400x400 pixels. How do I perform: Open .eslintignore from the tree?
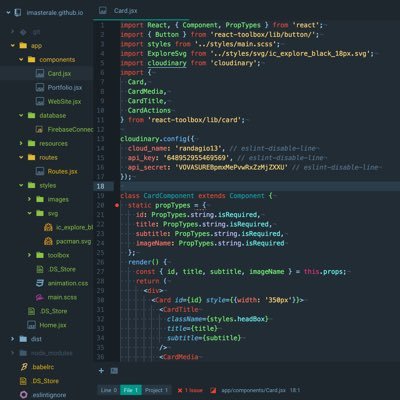[49, 395]
